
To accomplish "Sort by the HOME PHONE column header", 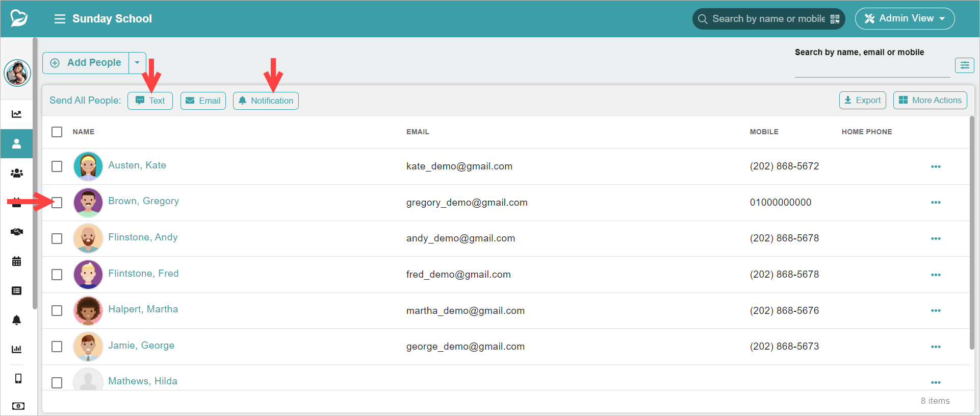I will pos(867,132).
